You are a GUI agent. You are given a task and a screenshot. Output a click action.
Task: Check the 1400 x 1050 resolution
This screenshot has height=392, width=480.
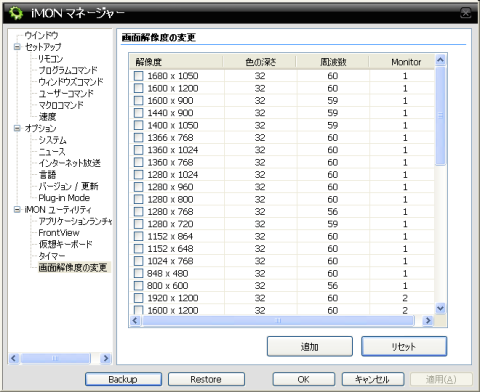click(138, 125)
